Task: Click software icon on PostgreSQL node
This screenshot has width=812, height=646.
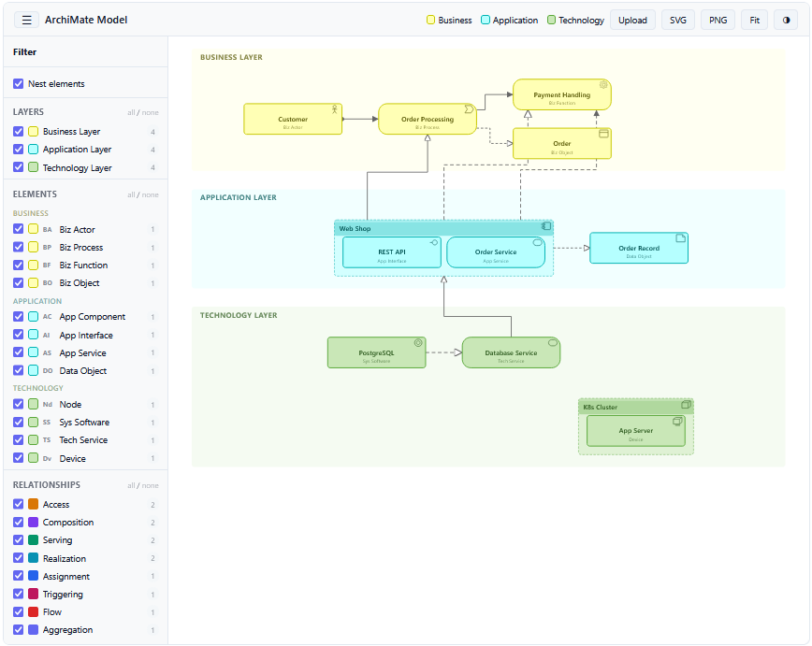Action: 418,343
